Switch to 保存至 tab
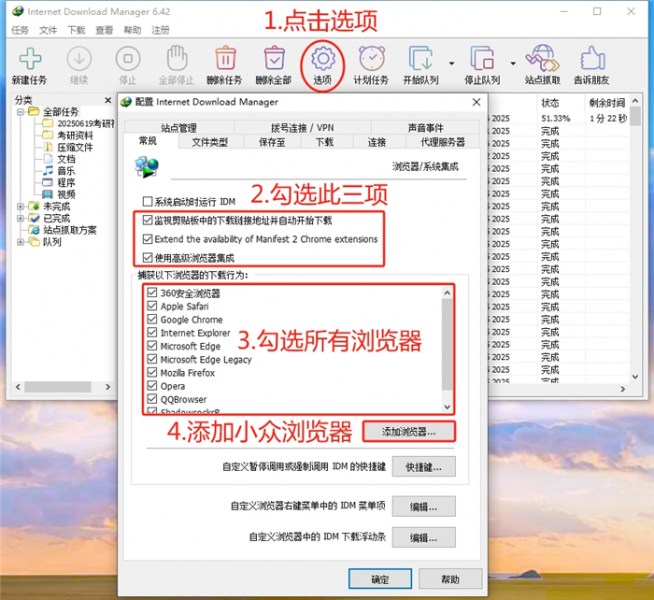This screenshot has height=600, width=654. 272,142
